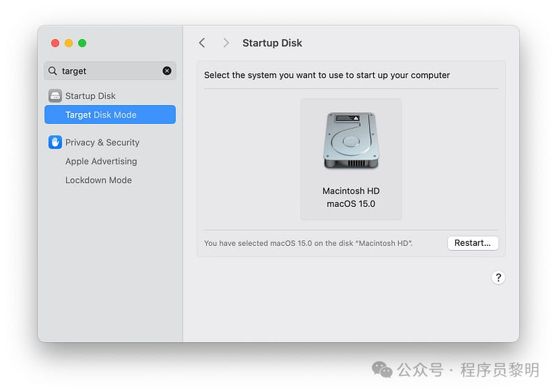Click the 'target' search field

pos(110,71)
